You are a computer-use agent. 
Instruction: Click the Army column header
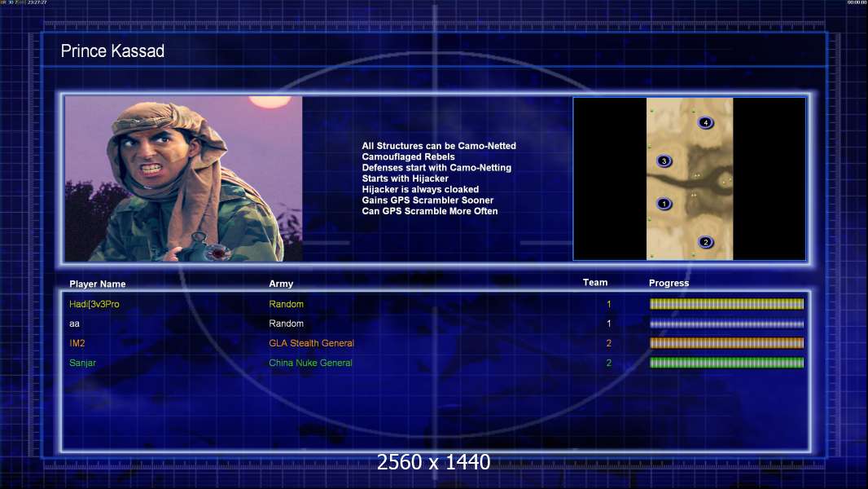click(281, 284)
